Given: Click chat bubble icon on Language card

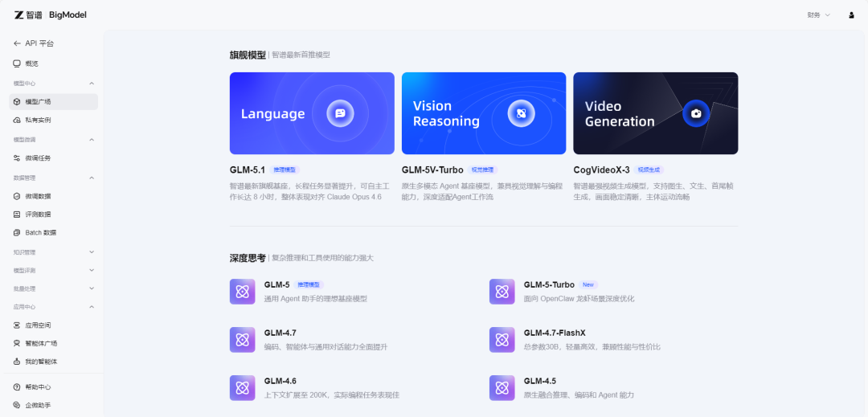Looking at the screenshot, I should 340,113.
